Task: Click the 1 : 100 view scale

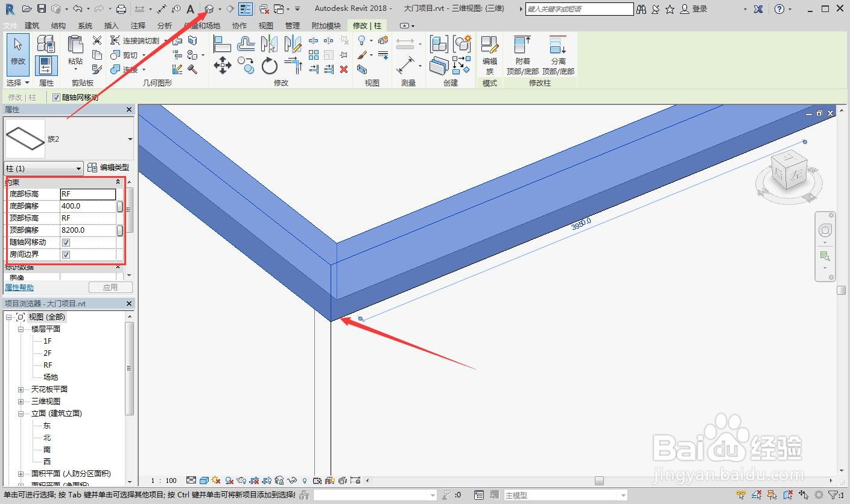Action: coord(163,480)
